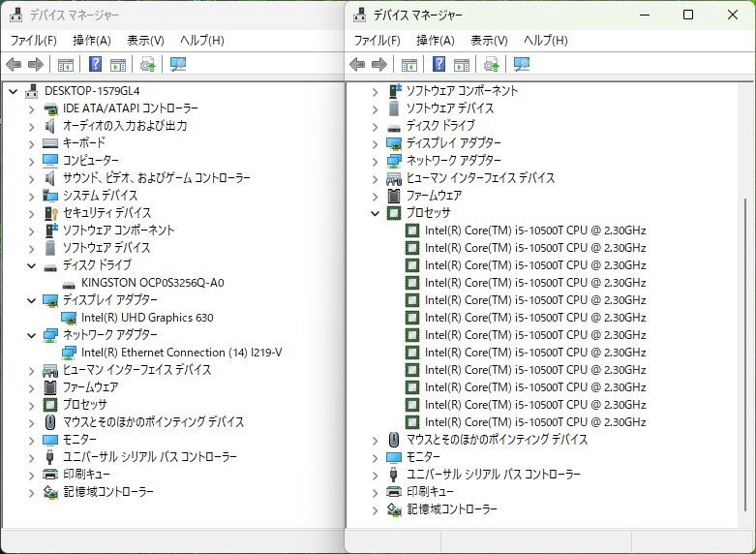Click ファームウェア chip icon in right window
Image resolution: width=756 pixels, height=554 pixels.
(x=394, y=196)
